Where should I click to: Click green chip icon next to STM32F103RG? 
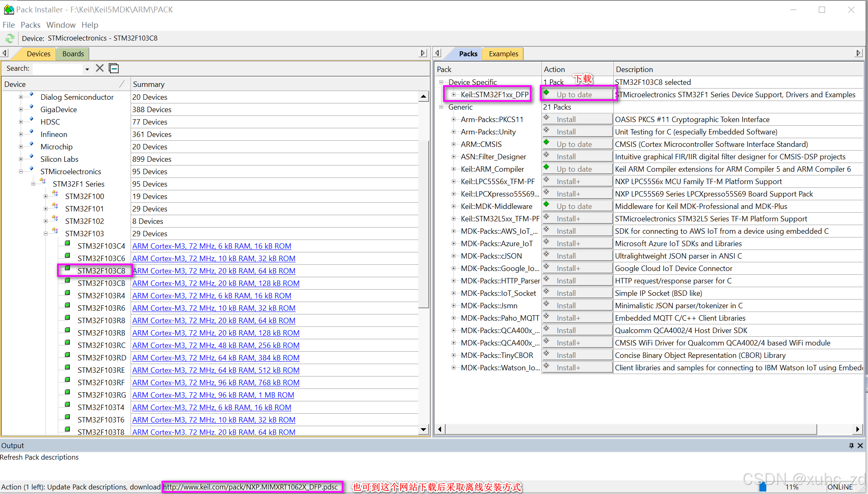[67, 393]
